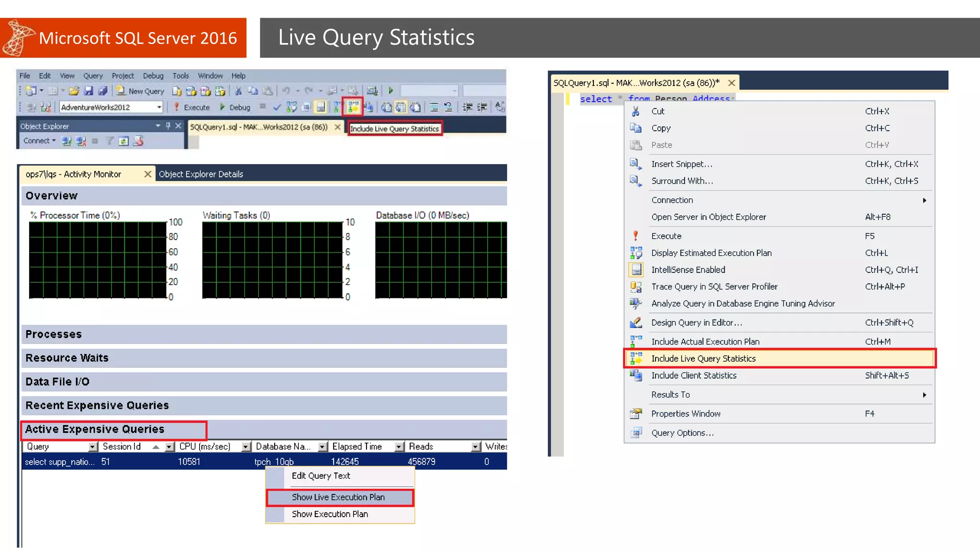Select the query row with Session Id 51
The height and width of the screenshot is (551, 980).
pyautogui.click(x=264, y=462)
